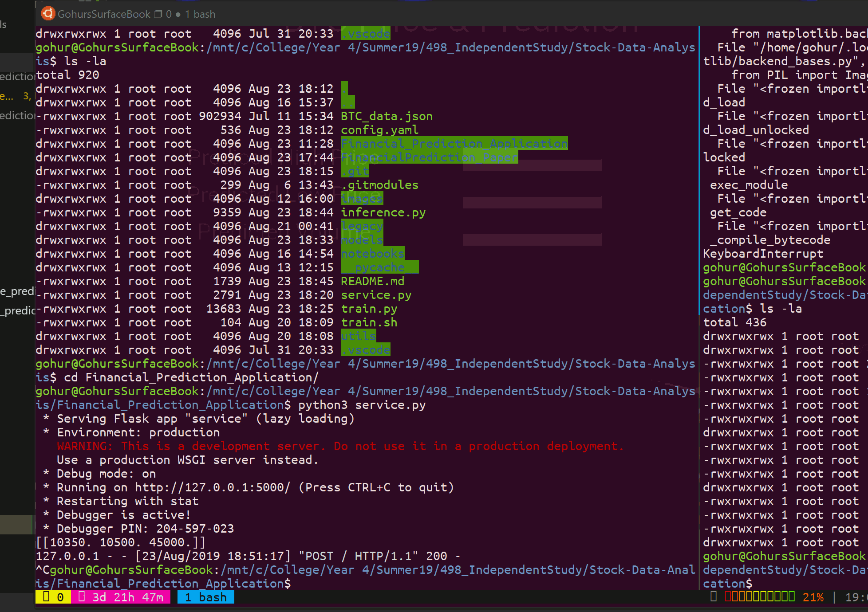This screenshot has width=868, height=612.
Task: Click inference.py in the file listing
Action: 383,212
